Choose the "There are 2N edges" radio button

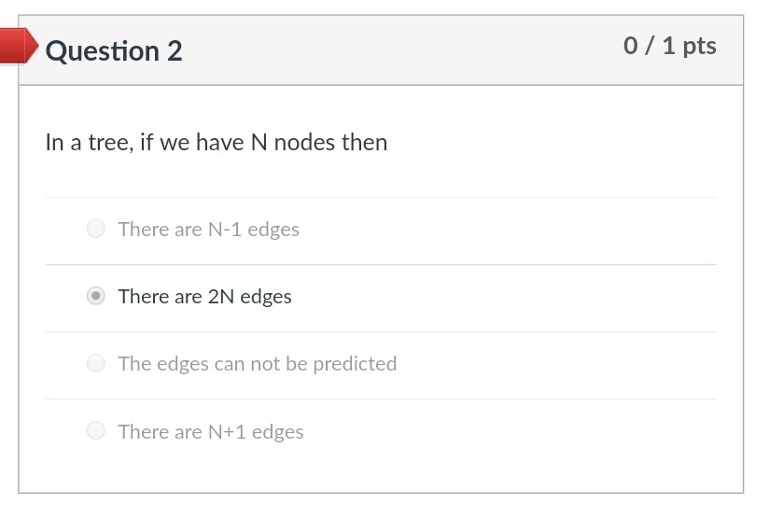(x=95, y=296)
